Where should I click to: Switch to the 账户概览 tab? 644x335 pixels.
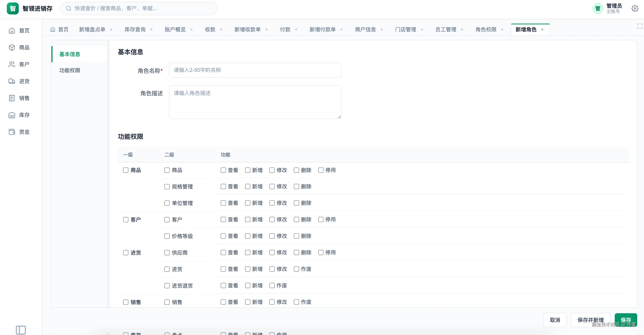click(x=175, y=29)
